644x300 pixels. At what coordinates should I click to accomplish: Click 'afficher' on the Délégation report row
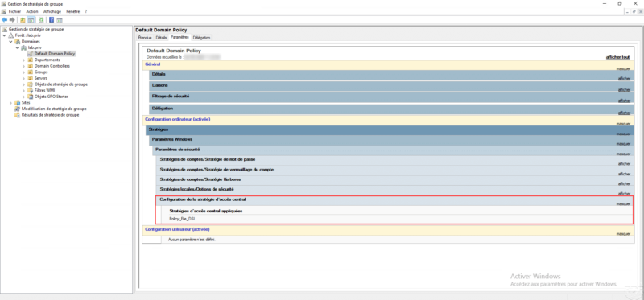tap(625, 113)
